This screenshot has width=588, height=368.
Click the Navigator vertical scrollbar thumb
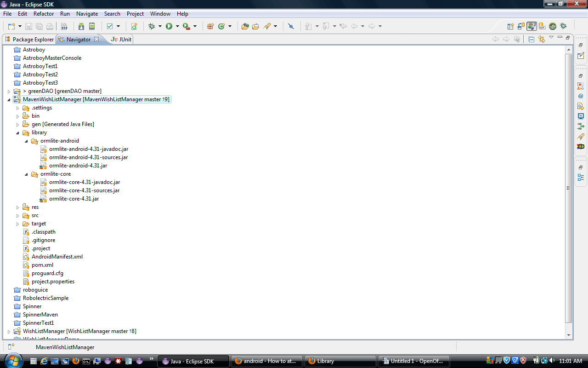(x=569, y=188)
